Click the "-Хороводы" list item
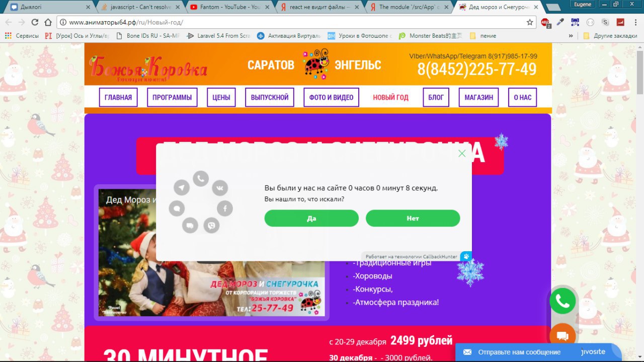The width and height of the screenshot is (644, 362). (x=372, y=276)
